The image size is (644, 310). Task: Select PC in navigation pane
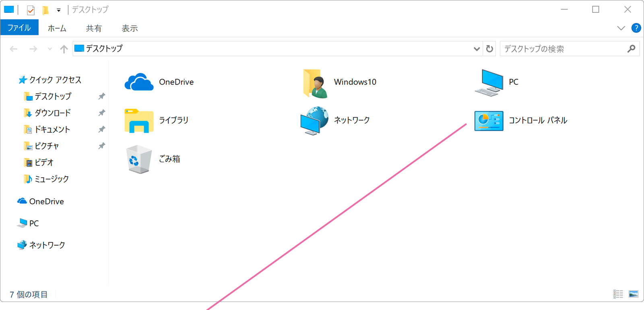click(x=28, y=223)
